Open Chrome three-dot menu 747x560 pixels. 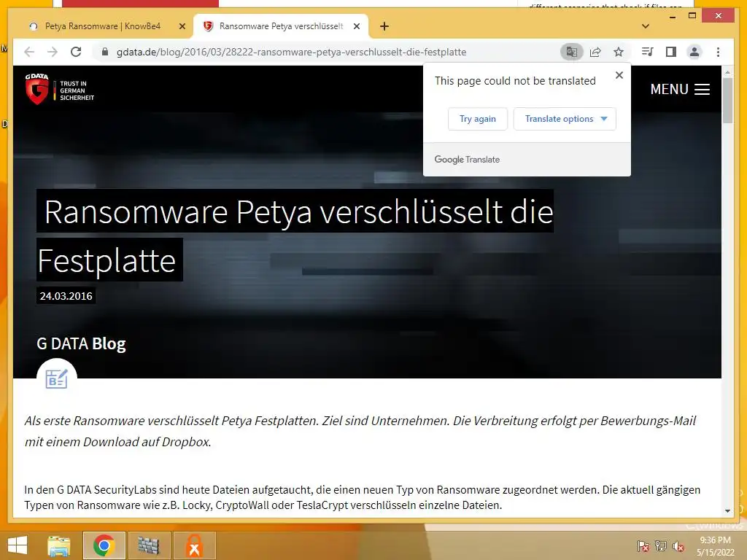click(718, 52)
